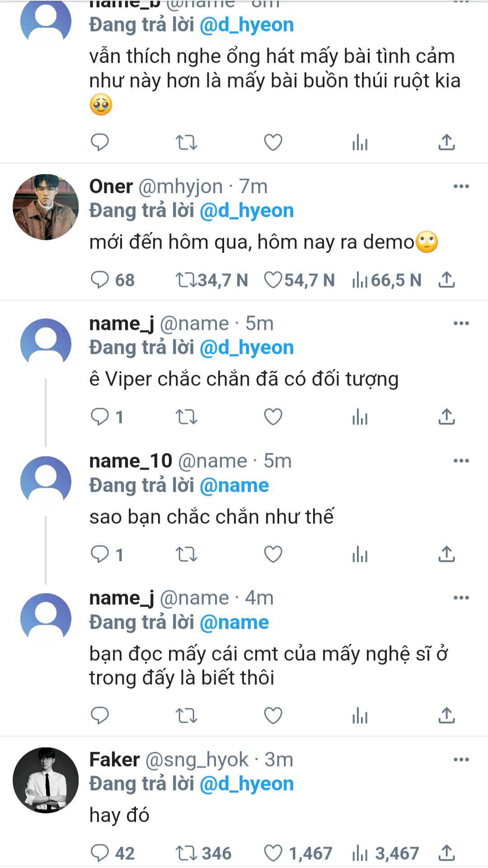Open replies on Oner's tweet with 68 comments
This screenshot has width=488, height=868.
pos(100,280)
